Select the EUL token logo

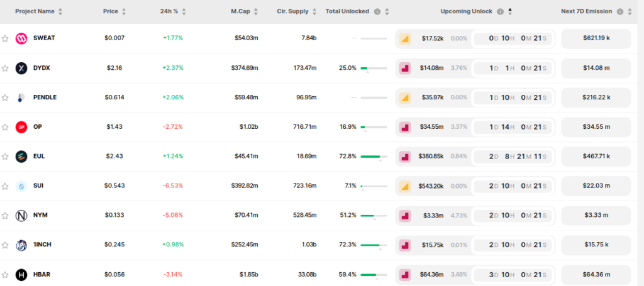[x=21, y=157]
